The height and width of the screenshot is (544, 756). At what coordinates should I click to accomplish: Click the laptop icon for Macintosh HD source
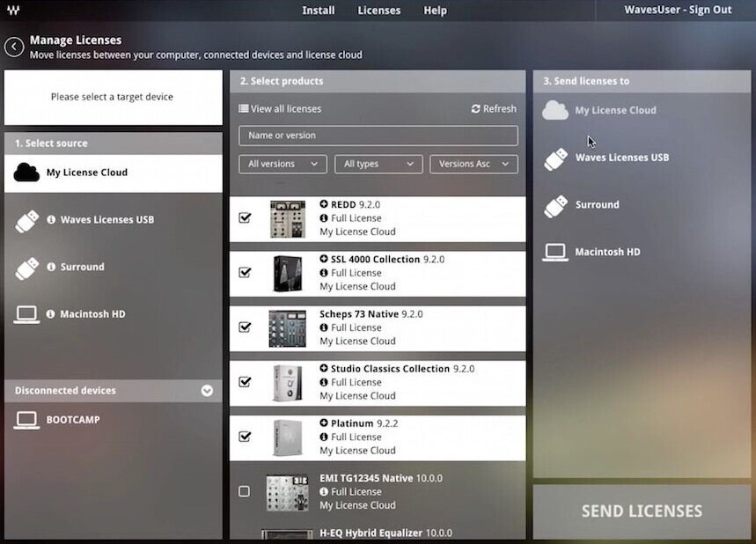(26, 314)
